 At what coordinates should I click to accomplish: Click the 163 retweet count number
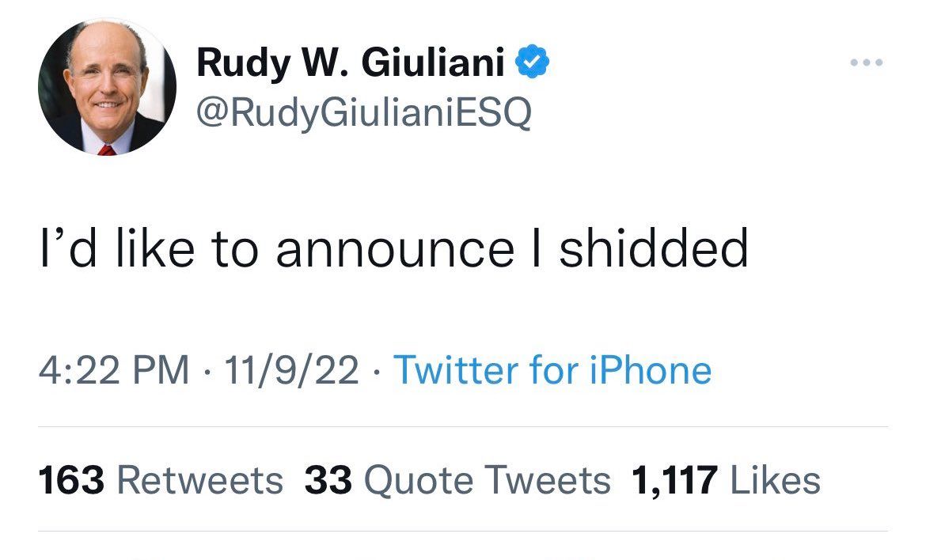click(71, 480)
